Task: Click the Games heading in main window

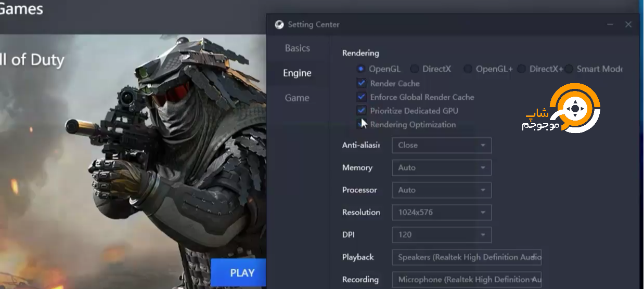Action: click(x=21, y=8)
